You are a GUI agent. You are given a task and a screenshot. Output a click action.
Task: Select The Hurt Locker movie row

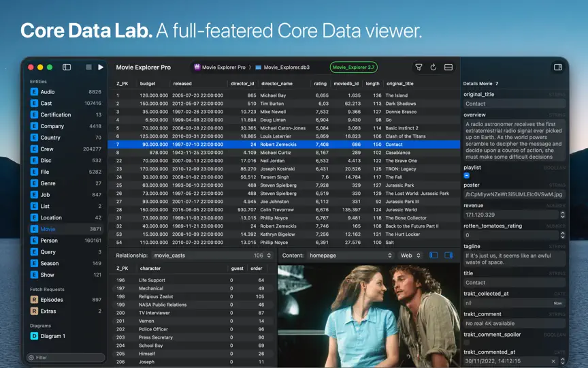284,234
